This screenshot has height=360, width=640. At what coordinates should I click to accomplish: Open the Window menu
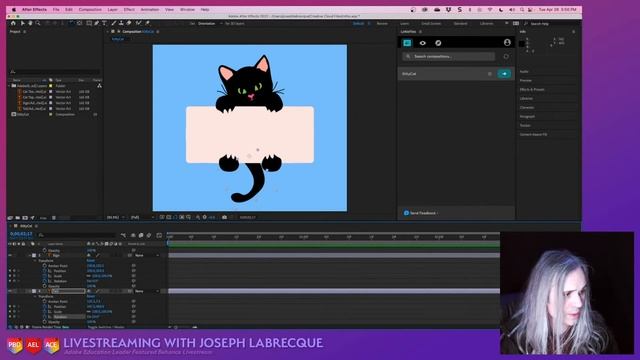pyautogui.click(x=187, y=9)
